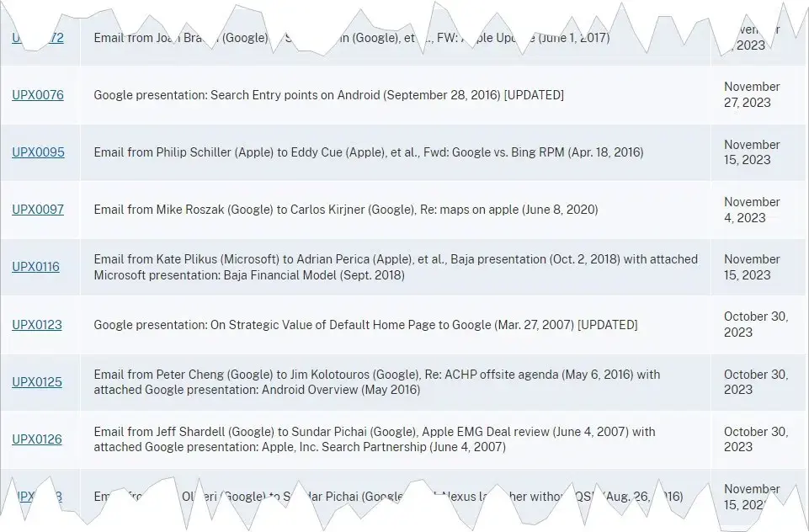The height and width of the screenshot is (532, 809).
Task: Open the UPX0076 exhibit link
Action: [37, 95]
